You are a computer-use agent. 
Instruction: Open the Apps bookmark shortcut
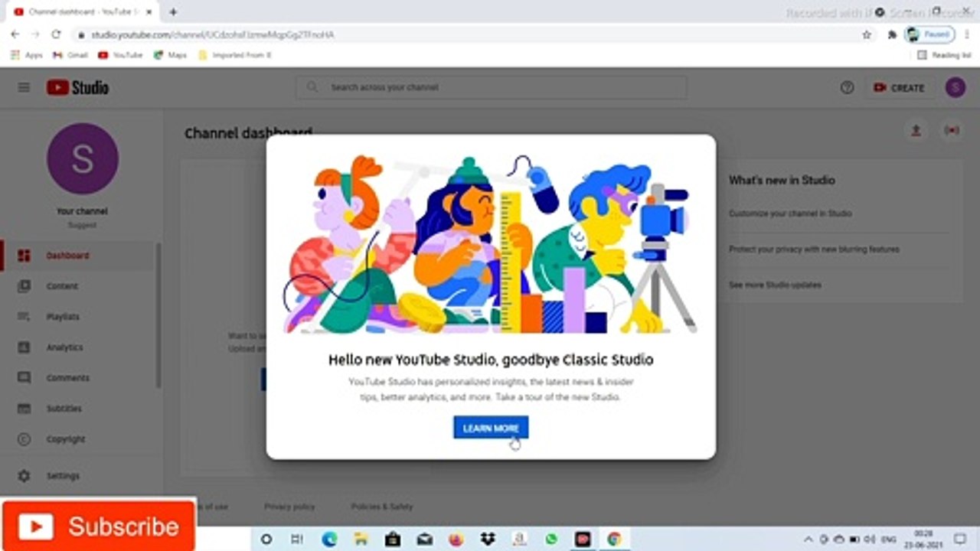[x=27, y=55]
